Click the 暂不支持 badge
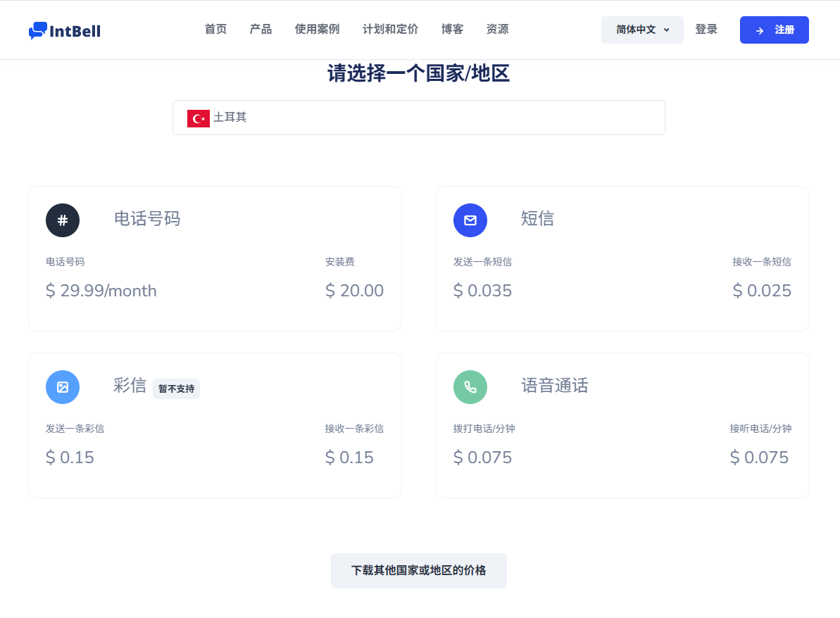Viewport: 840px width, 618px height. pyautogui.click(x=176, y=389)
